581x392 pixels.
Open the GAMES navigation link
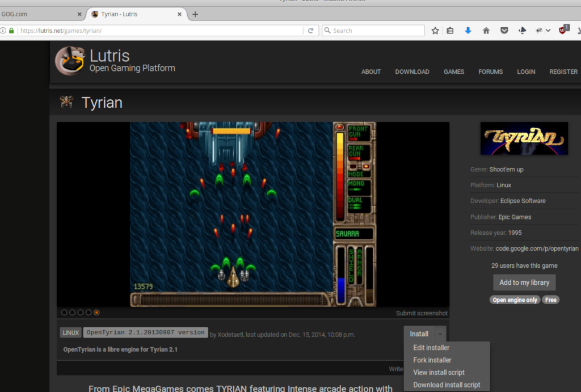(454, 71)
